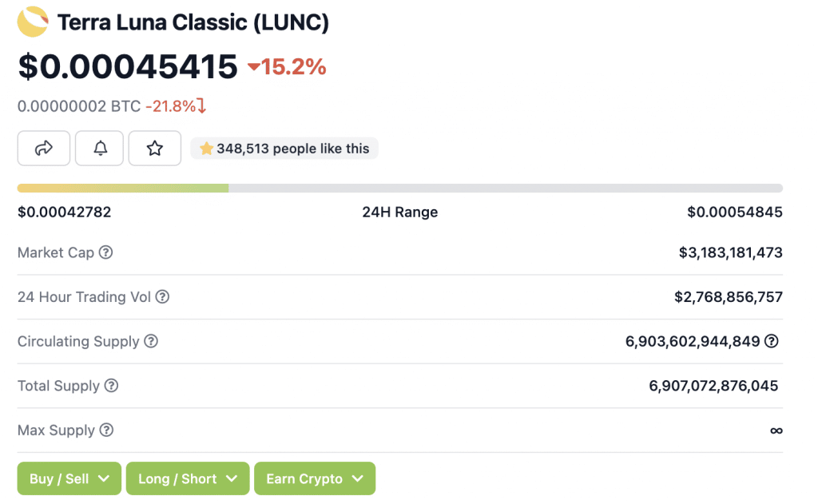The image size is (818, 504).
Task: Click the $0.00045415 price value
Action: pyautogui.click(x=128, y=67)
